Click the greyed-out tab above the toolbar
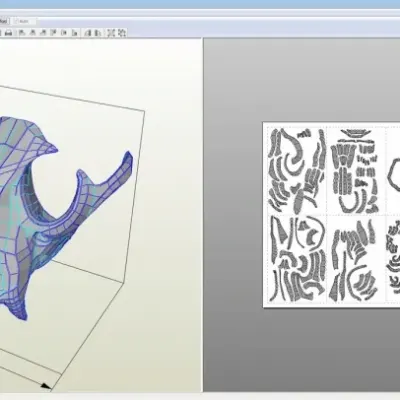The width and height of the screenshot is (400, 400). coord(23,21)
